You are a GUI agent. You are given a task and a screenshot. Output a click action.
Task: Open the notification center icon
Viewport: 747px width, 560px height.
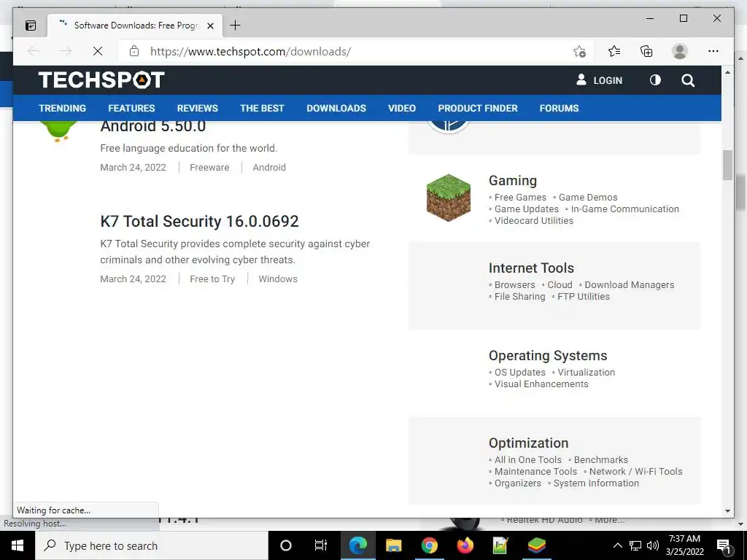coord(724,546)
